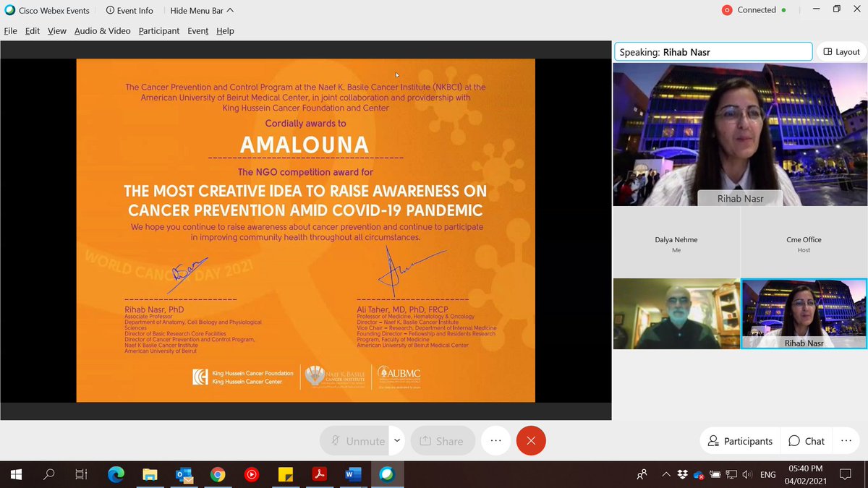The image size is (868, 488).
Task: Select the Dalya Nehme participant tile
Action: pyautogui.click(x=676, y=243)
